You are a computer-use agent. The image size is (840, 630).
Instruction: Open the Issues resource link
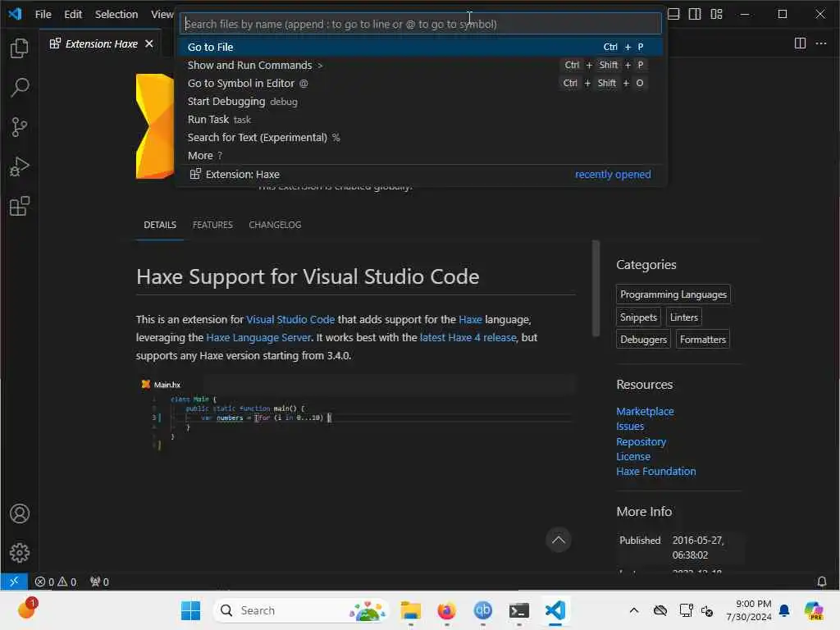coord(630,427)
